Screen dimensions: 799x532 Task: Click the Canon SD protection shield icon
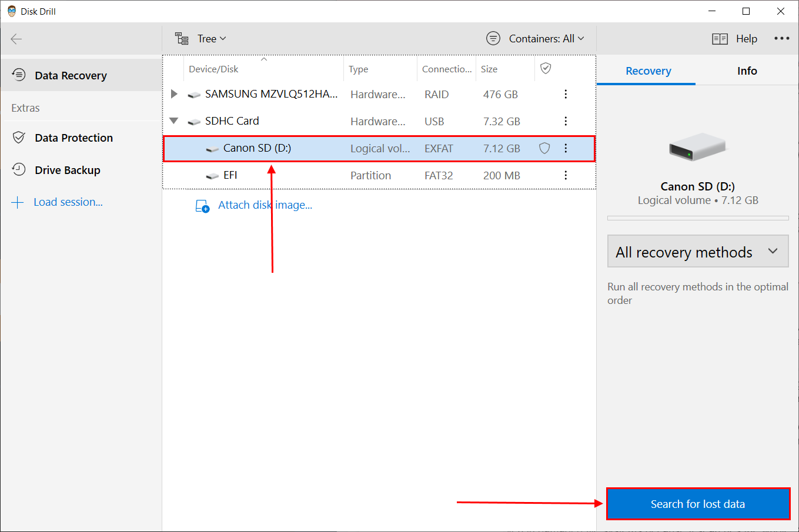point(545,148)
